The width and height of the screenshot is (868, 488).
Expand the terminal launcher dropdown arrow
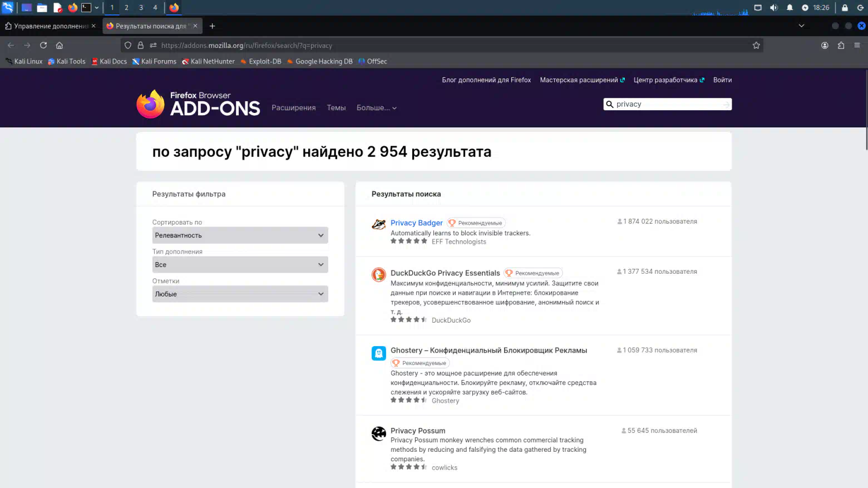pos(97,8)
